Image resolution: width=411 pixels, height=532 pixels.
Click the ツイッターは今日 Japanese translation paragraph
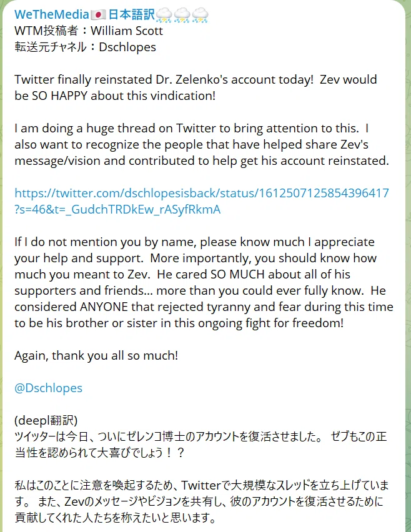pyautogui.click(x=201, y=445)
